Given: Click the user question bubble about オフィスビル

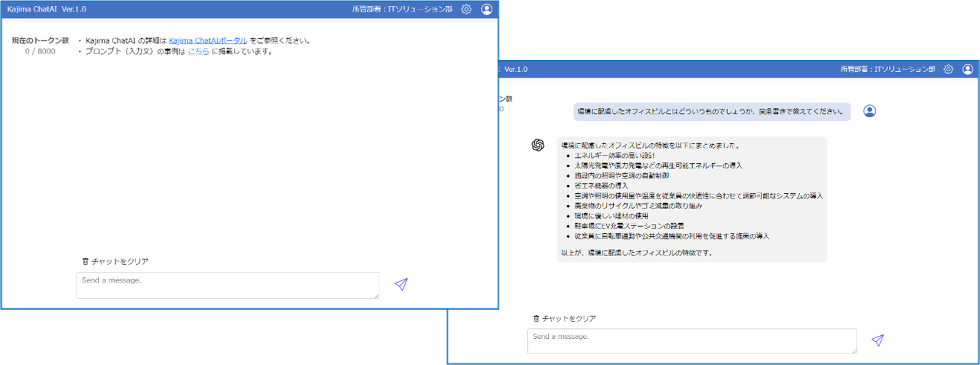Looking at the screenshot, I should point(712,111).
